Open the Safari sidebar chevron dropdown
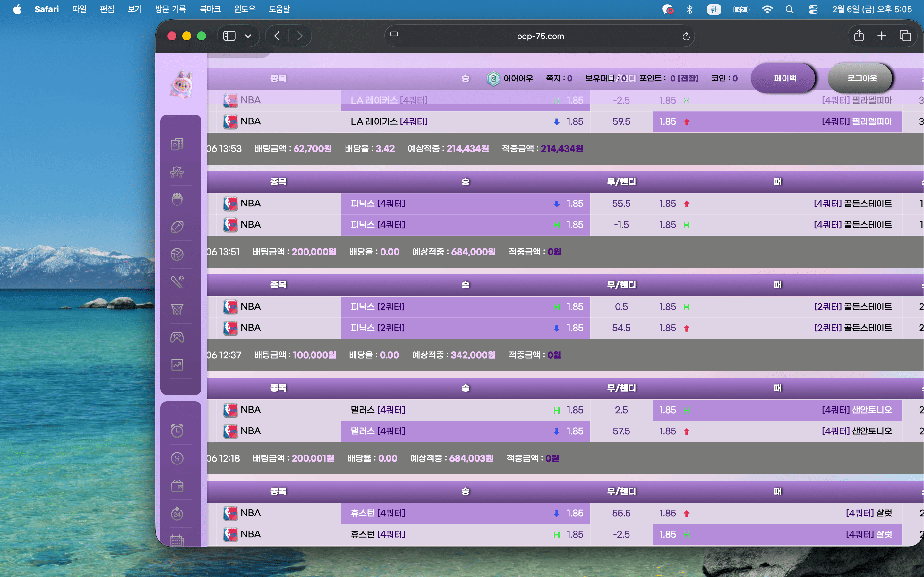The height and width of the screenshot is (577, 924). [x=248, y=36]
